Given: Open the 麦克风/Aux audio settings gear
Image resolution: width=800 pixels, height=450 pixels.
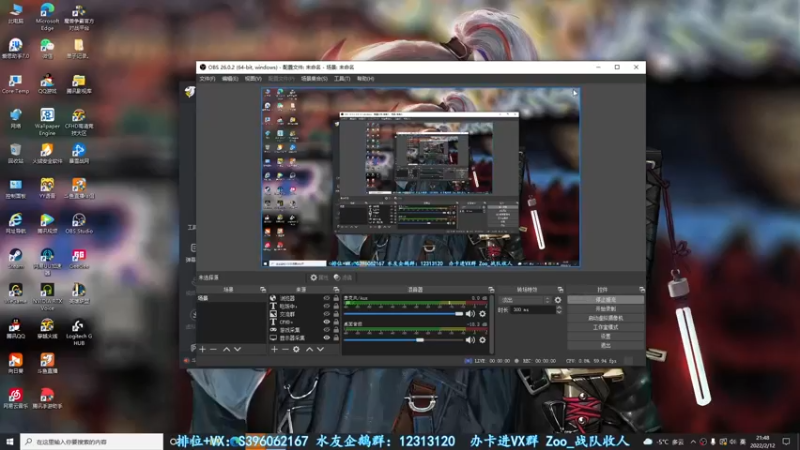Looking at the screenshot, I should (482, 314).
